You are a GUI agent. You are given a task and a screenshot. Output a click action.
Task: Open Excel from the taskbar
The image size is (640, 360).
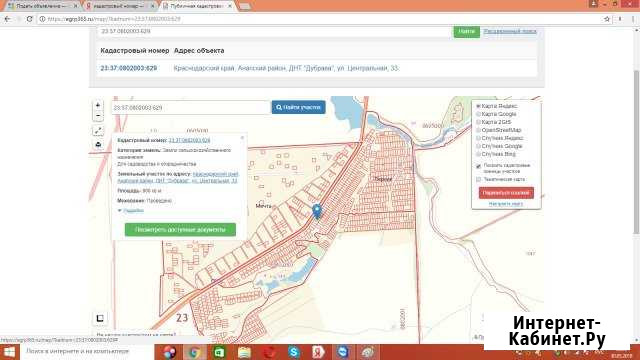219,352
